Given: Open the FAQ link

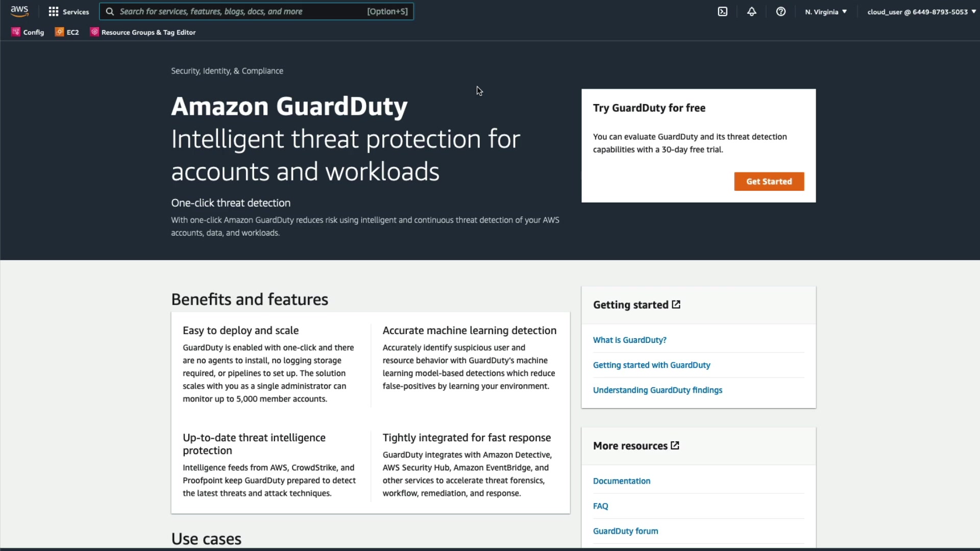Looking at the screenshot, I should (x=600, y=506).
